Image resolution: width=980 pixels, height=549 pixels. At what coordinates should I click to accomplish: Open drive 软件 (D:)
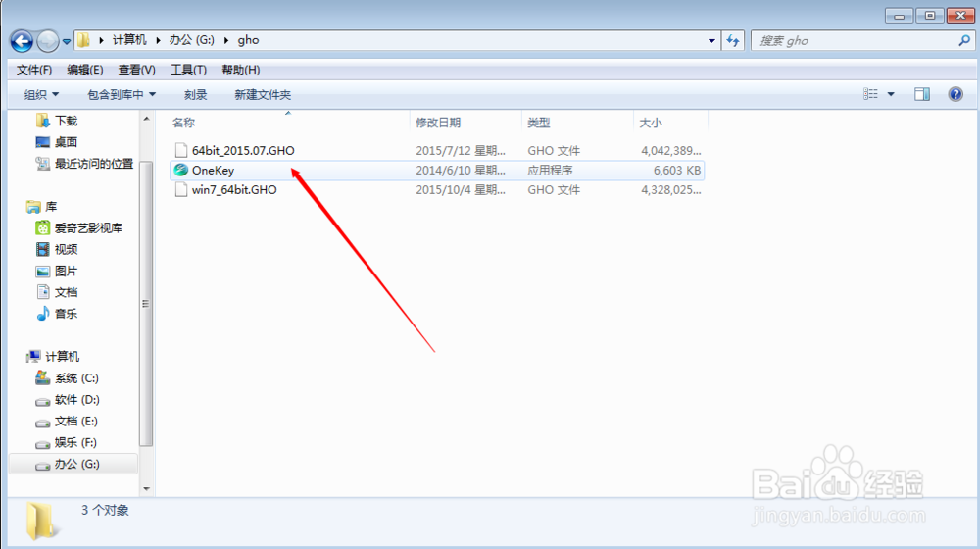[x=76, y=400]
